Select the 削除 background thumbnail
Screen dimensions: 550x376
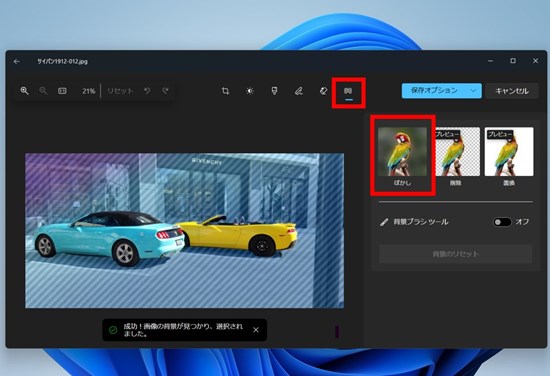click(x=457, y=152)
